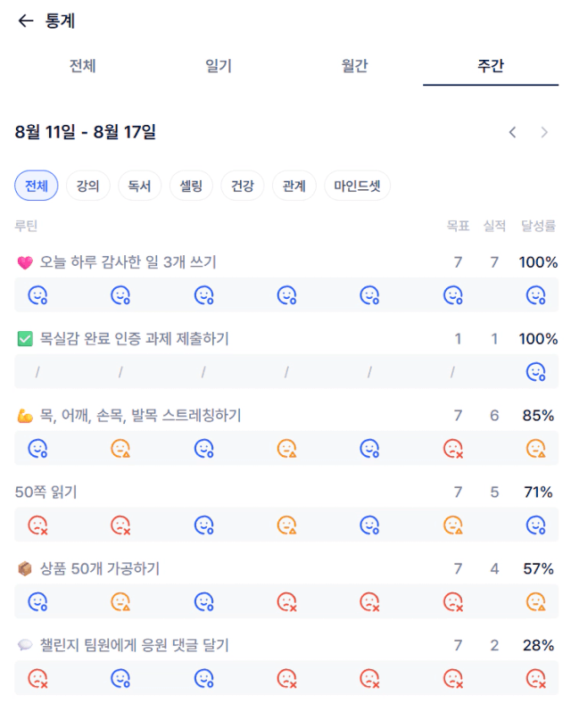
Task: Click the box icon beside 상품 50개 가공하기
Action: 25,569
